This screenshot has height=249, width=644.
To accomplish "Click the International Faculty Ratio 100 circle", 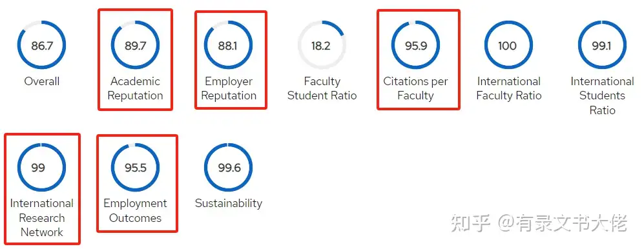I will pyautogui.click(x=508, y=45).
